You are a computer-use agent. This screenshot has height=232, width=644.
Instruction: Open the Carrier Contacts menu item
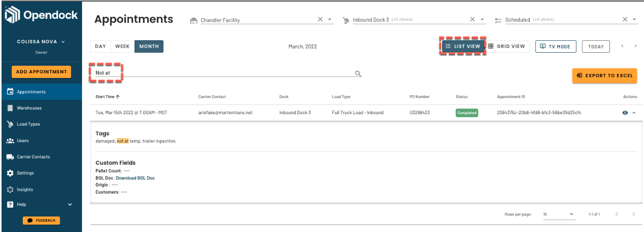pos(41,157)
